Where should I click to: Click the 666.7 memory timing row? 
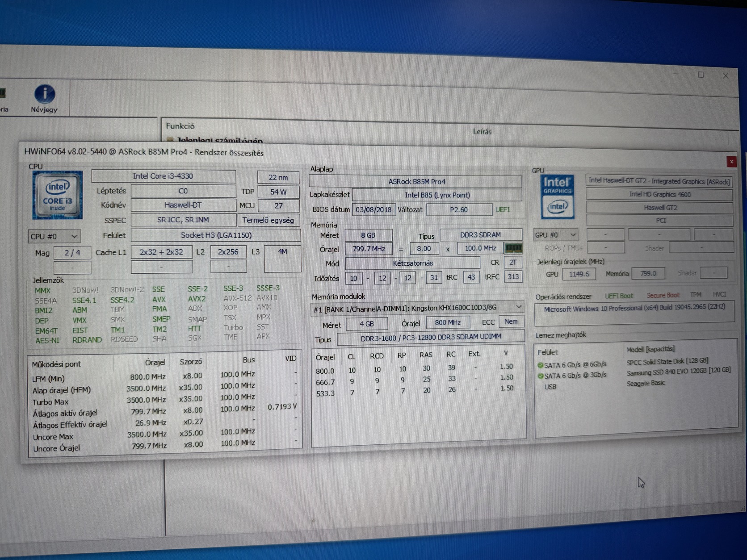[415, 380]
